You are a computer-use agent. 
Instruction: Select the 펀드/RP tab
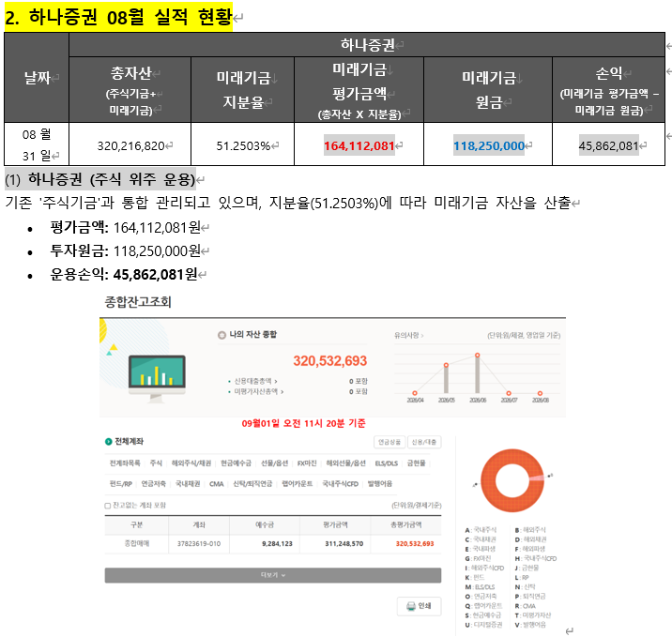point(120,484)
